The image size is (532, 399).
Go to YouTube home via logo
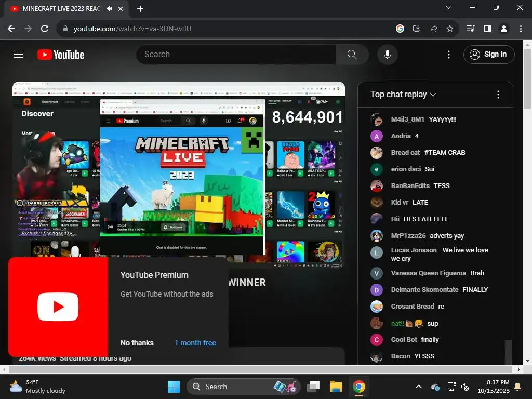pyautogui.click(x=61, y=55)
